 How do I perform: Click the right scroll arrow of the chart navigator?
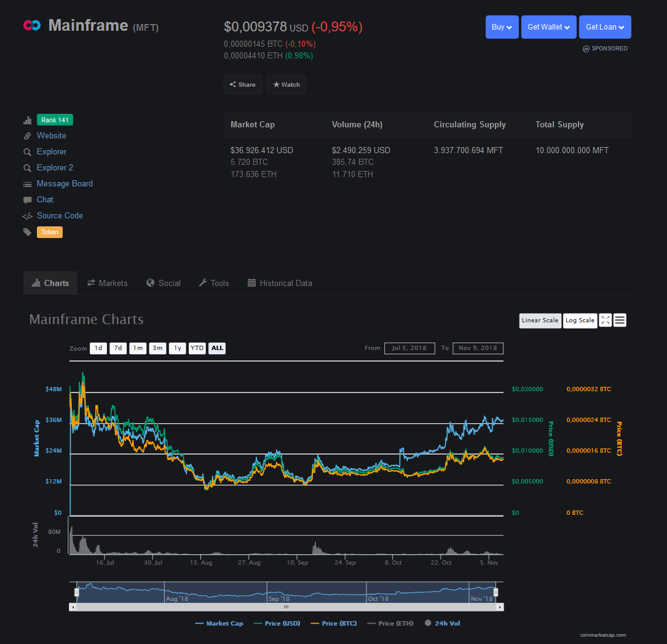(500, 607)
